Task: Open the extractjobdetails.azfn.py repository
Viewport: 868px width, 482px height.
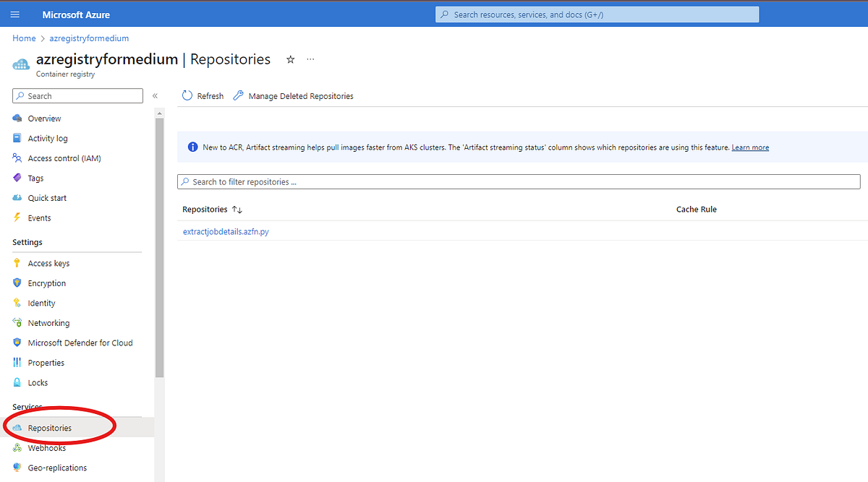Action: 225,231
